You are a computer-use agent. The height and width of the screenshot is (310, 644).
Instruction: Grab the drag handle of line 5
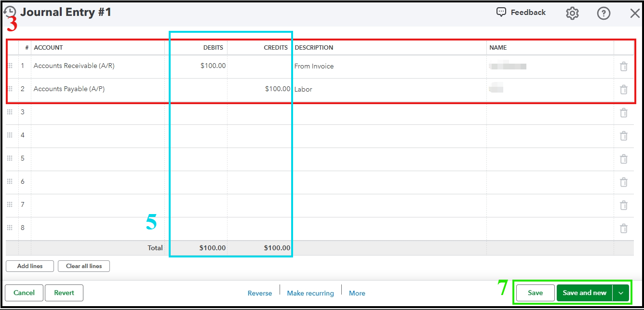point(10,159)
